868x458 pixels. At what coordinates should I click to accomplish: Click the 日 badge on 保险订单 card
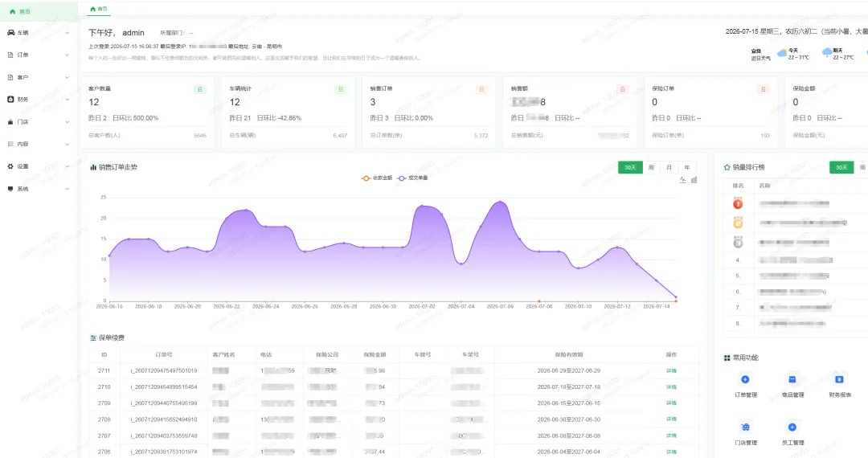pyautogui.click(x=764, y=89)
